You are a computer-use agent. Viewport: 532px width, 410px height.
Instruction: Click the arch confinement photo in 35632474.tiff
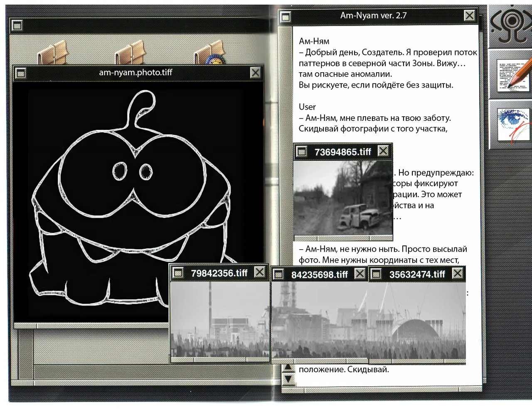click(417, 320)
